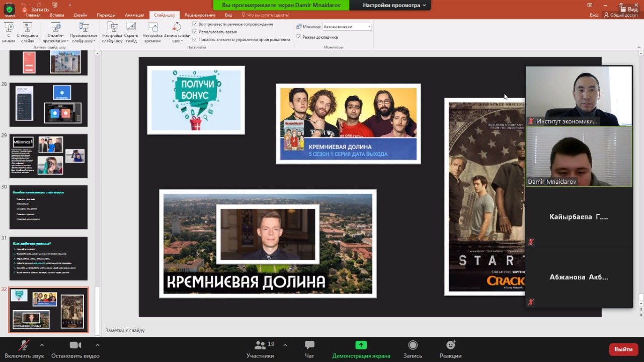Open Произвольное слайд-шоу dropdown
644x362 pixels.
84,32
